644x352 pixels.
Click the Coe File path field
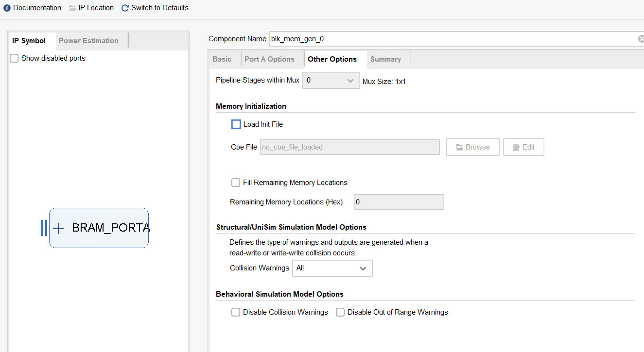tap(350, 147)
